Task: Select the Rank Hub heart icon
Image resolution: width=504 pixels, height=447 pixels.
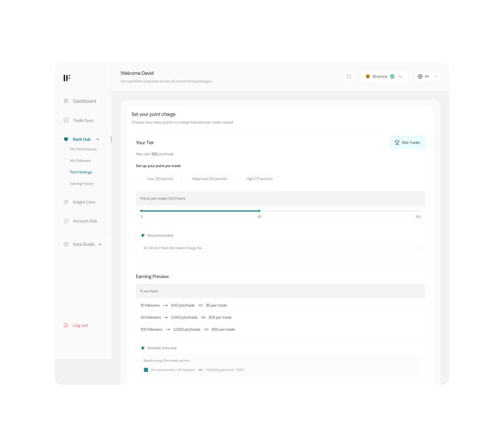Action: pos(66,139)
